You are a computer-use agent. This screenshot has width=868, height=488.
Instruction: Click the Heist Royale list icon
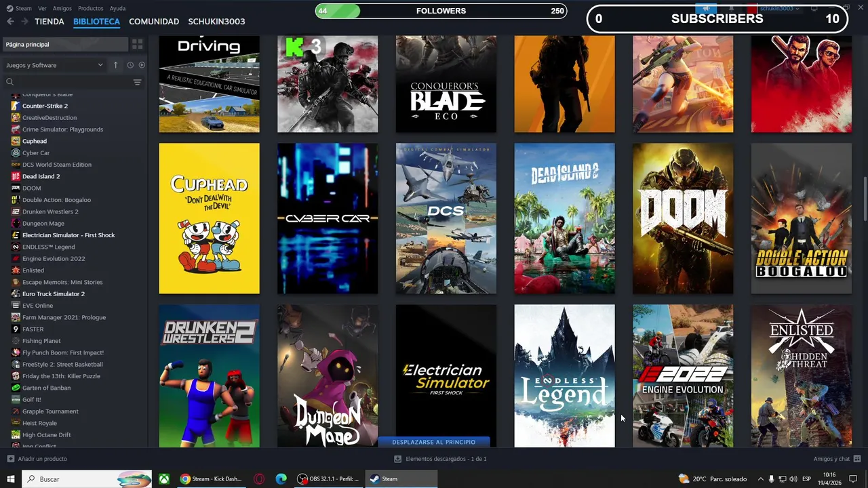click(x=16, y=423)
